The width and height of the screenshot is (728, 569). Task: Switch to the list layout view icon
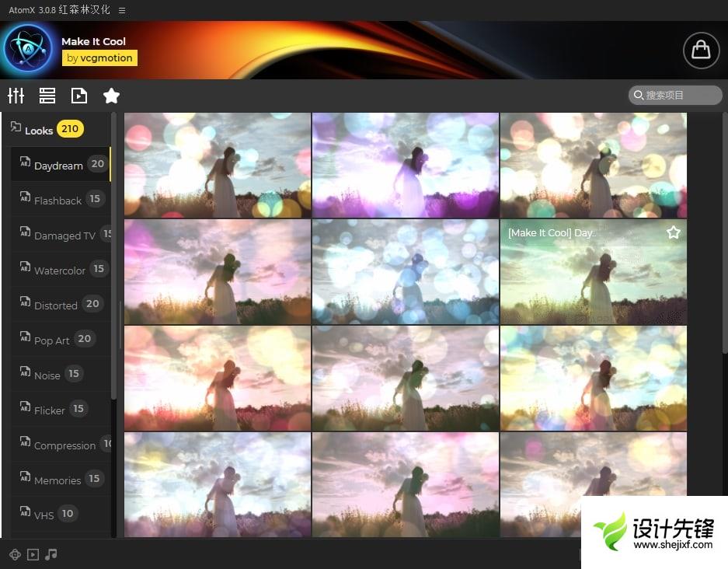[47, 96]
